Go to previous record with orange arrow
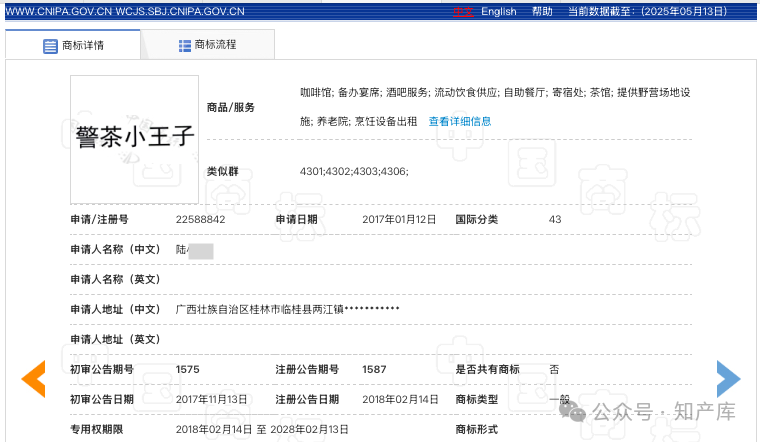Screen dimensions: 760x442 [33, 379]
